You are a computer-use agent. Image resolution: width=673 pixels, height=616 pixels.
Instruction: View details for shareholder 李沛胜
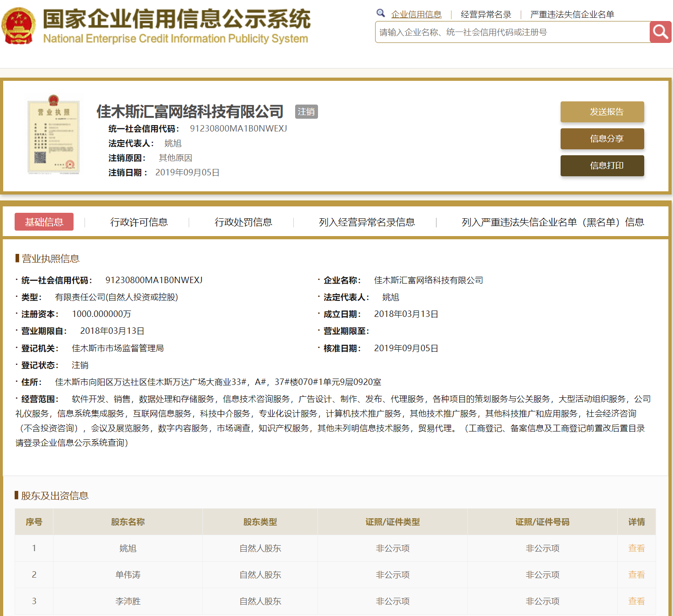(636, 601)
